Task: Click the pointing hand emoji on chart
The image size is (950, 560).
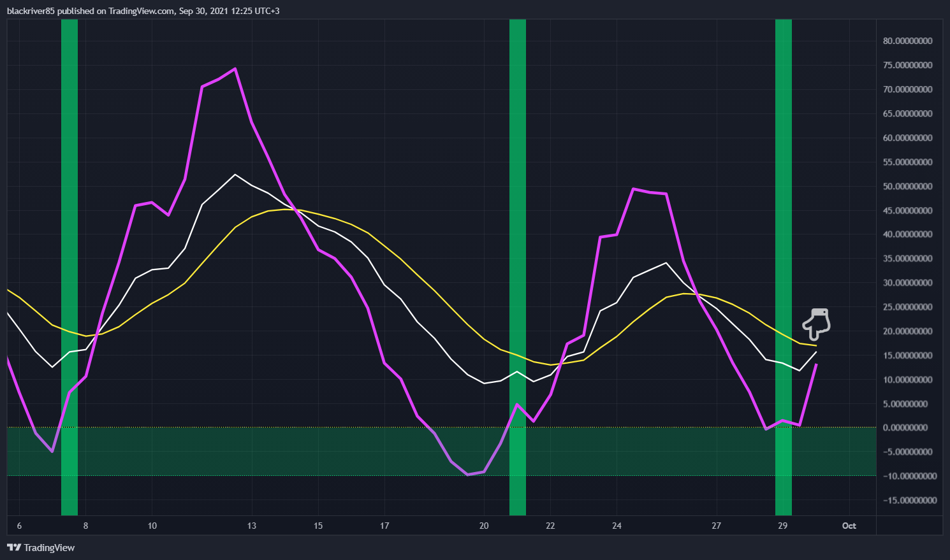Action: (x=817, y=324)
